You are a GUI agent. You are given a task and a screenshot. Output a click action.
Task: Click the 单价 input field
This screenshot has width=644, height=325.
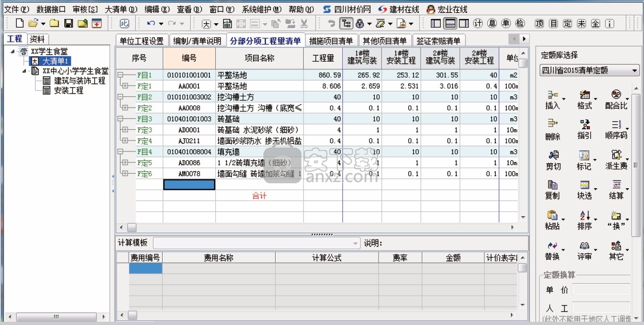[601, 289]
